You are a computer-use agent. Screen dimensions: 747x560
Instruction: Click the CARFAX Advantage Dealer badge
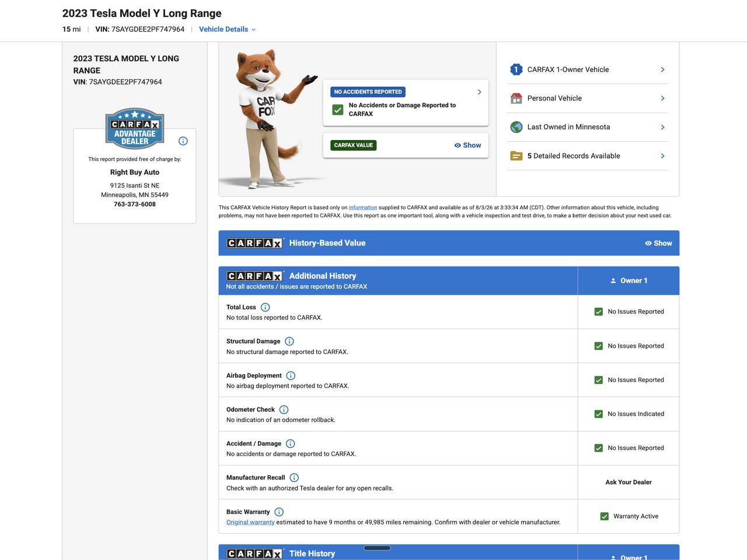click(x=135, y=128)
